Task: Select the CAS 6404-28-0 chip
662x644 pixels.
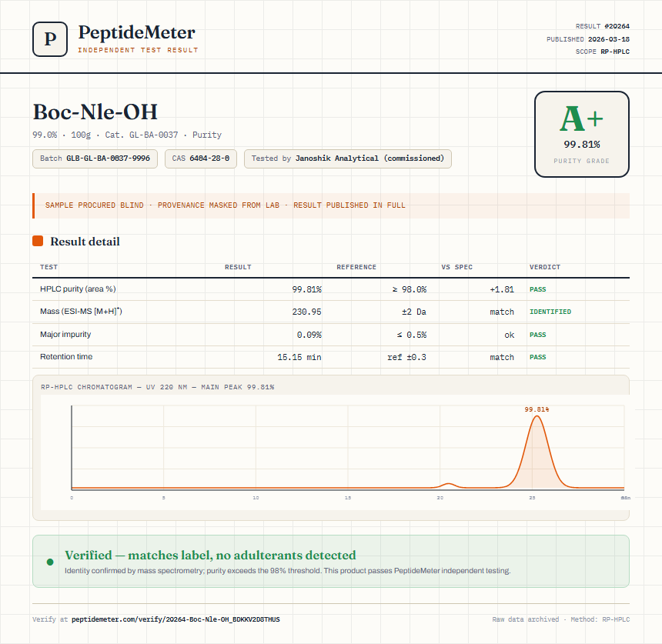Action: tap(201, 158)
